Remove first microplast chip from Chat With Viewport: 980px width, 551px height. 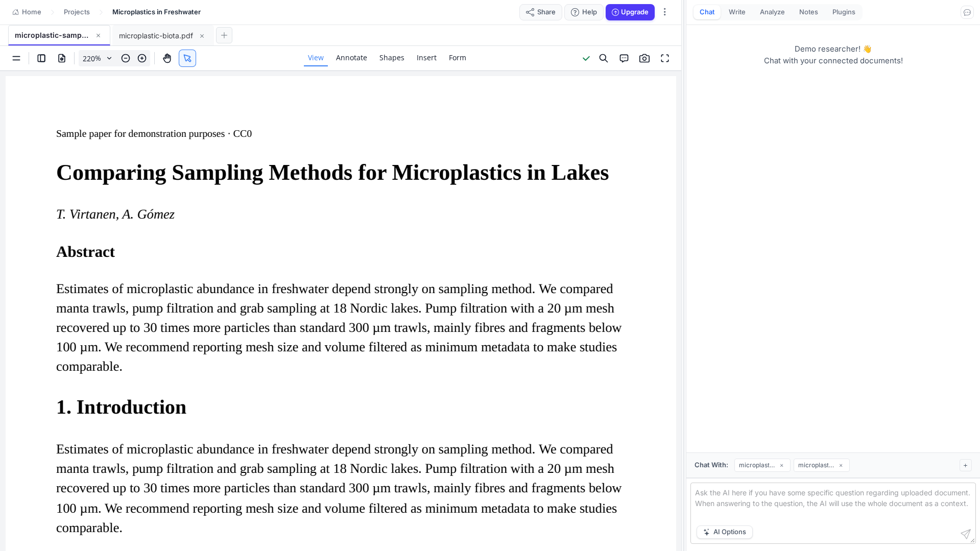[781, 465]
